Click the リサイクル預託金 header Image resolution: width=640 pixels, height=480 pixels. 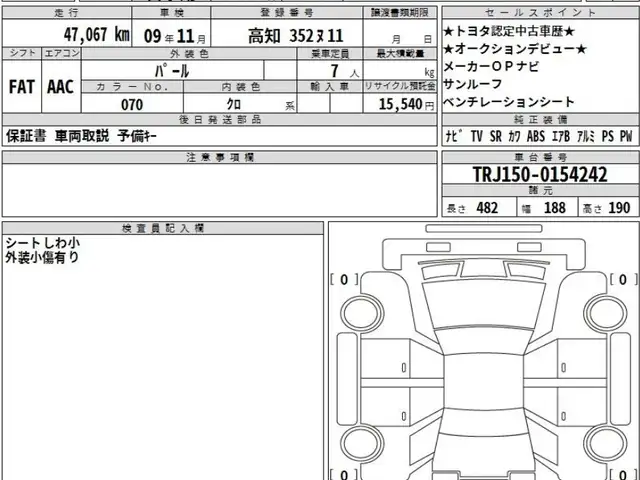pos(400,87)
